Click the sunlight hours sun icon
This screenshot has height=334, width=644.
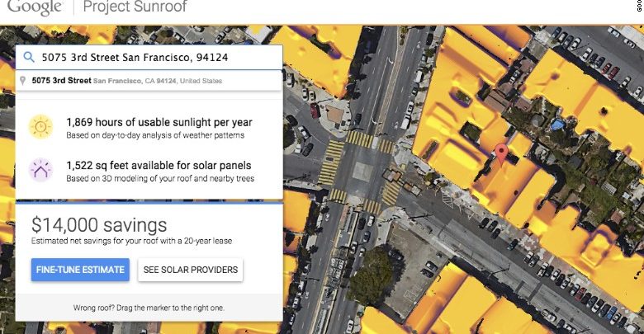pos(40,127)
